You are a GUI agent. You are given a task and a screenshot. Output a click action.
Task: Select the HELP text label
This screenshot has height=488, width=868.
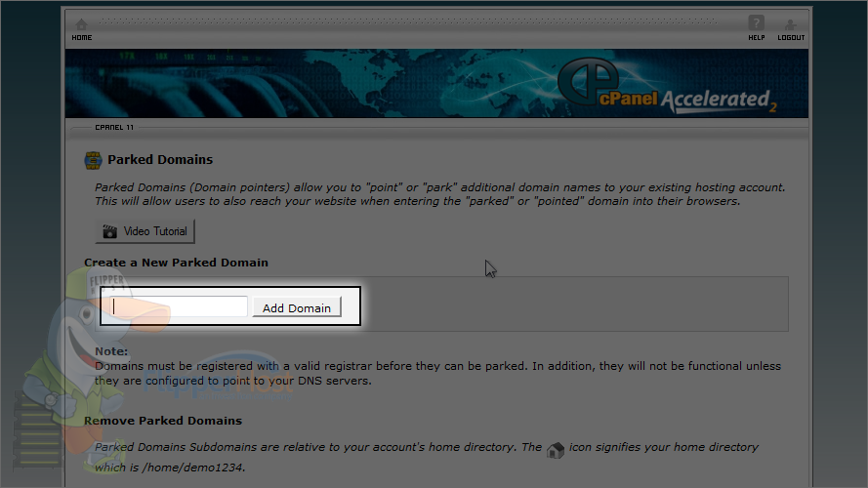coord(756,38)
